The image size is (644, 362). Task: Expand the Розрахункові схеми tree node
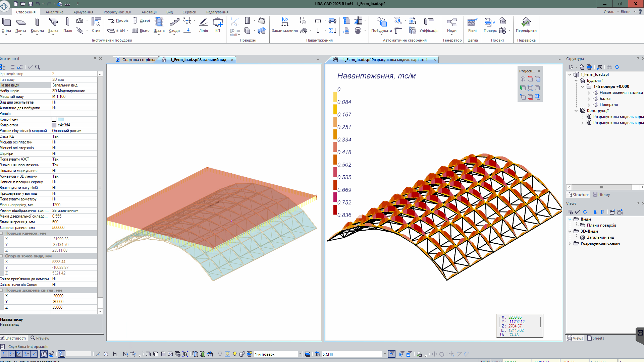tap(570, 244)
